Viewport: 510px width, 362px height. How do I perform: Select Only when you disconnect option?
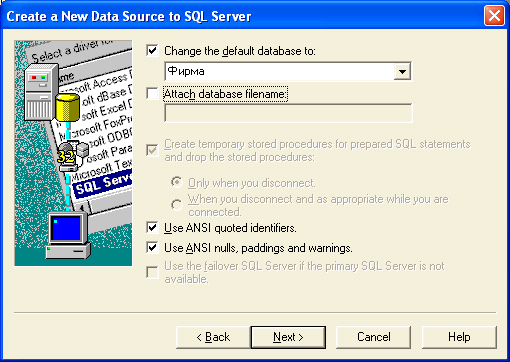(x=177, y=182)
